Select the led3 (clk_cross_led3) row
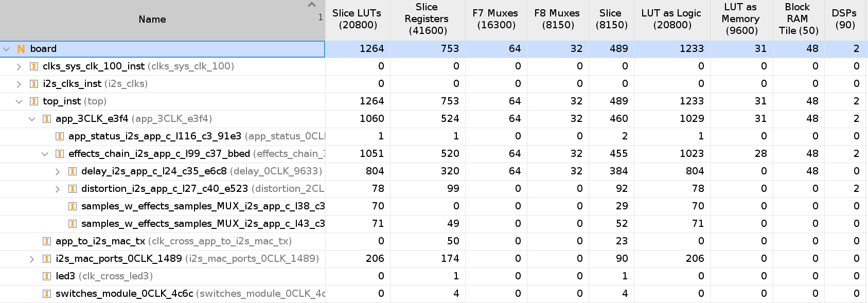This screenshot has height=303, width=868. pyautogui.click(x=104, y=276)
